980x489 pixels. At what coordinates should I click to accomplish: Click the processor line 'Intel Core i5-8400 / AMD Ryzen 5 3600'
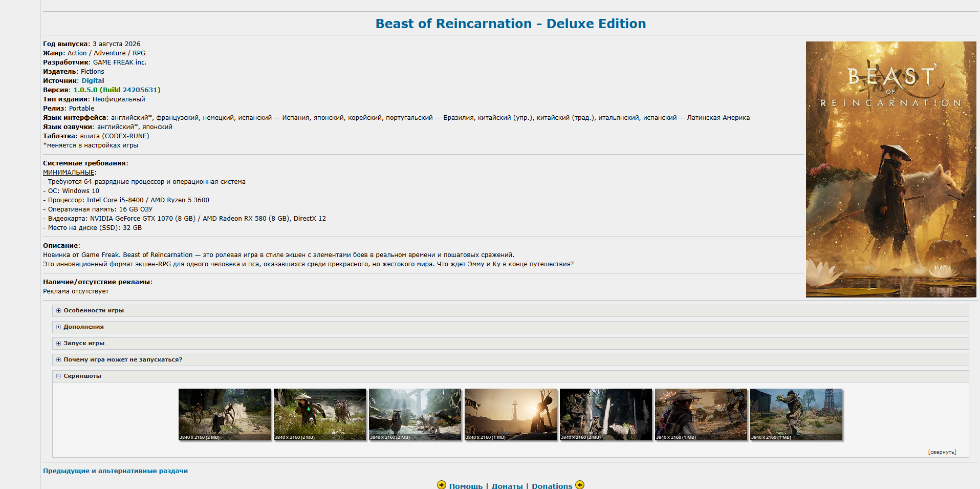pyautogui.click(x=126, y=200)
